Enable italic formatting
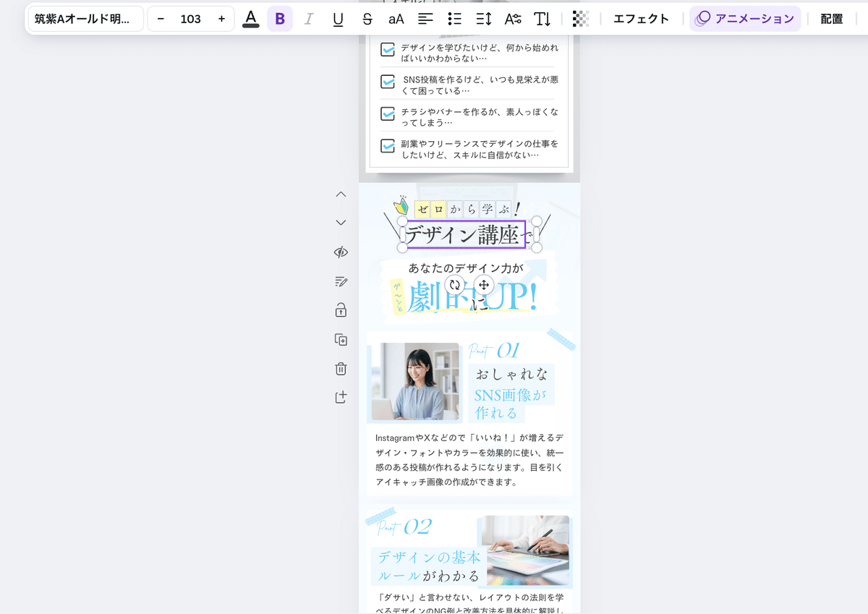The image size is (868, 614). 308,19
